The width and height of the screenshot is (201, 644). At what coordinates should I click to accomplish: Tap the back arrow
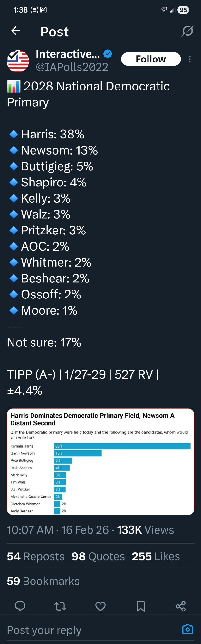click(15, 31)
